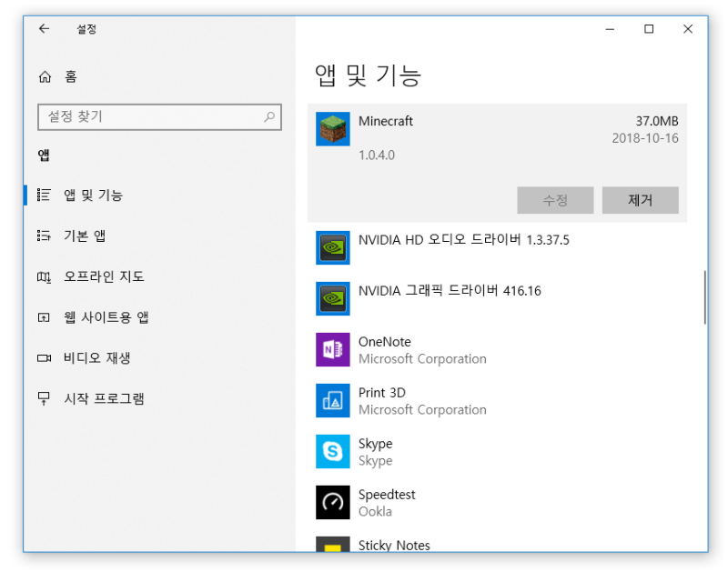
Task: Select NVIDIA HD 오디오 드라이버 1.3.37.5 entry
Action: 497,247
